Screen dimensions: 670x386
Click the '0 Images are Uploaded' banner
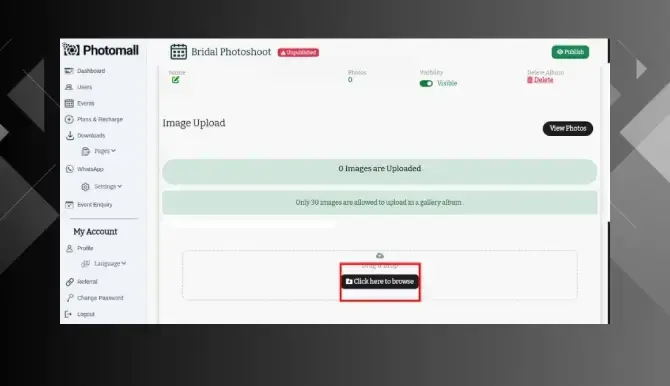(379, 171)
